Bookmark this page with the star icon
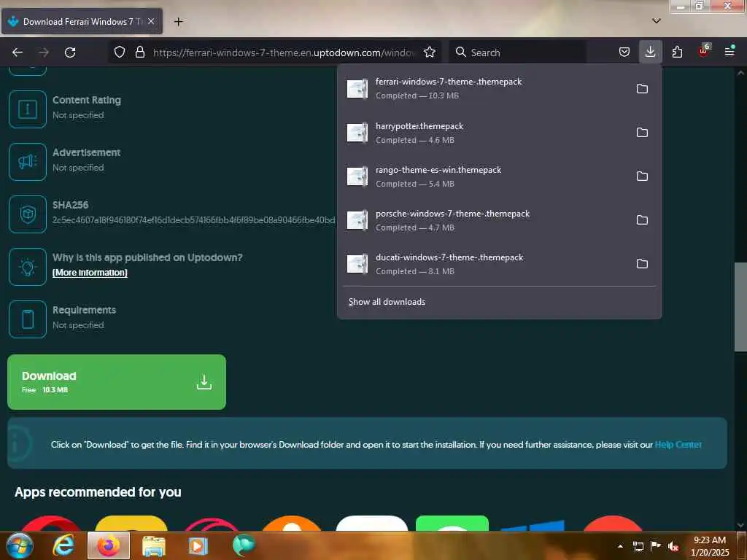The image size is (747, 560). 429,52
